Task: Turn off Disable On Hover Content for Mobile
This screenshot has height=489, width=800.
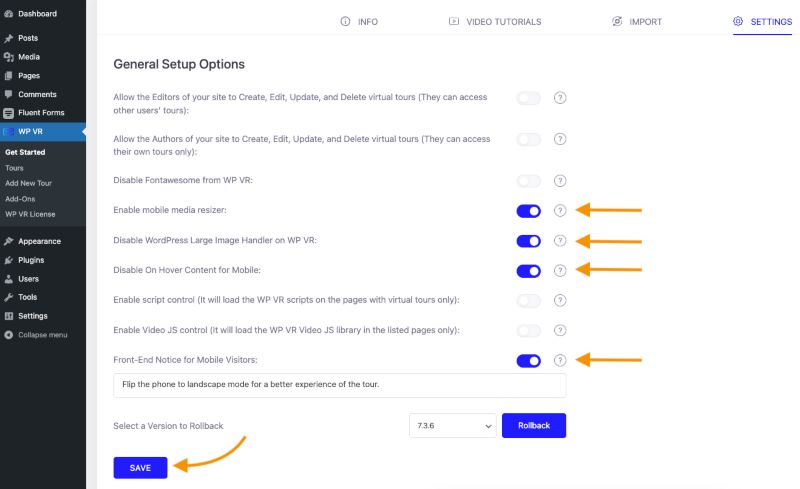Action: pyautogui.click(x=529, y=271)
